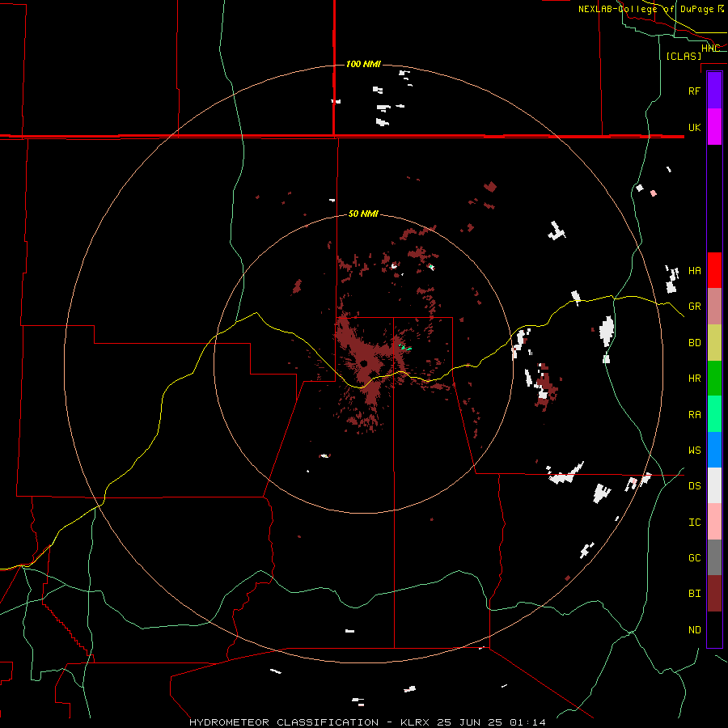Click the HHC product code text
The width and height of the screenshot is (728, 728).
tap(710, 49)
